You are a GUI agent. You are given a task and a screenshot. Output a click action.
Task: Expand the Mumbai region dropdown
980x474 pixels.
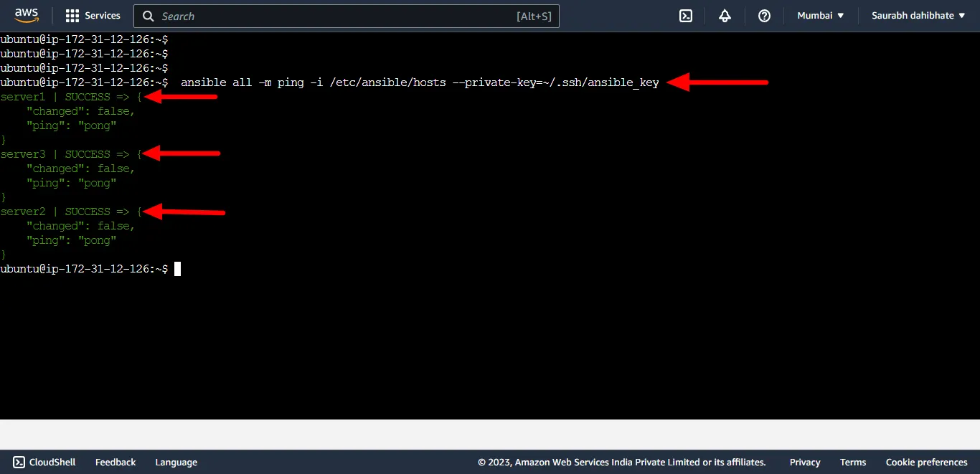pos(821,16)
